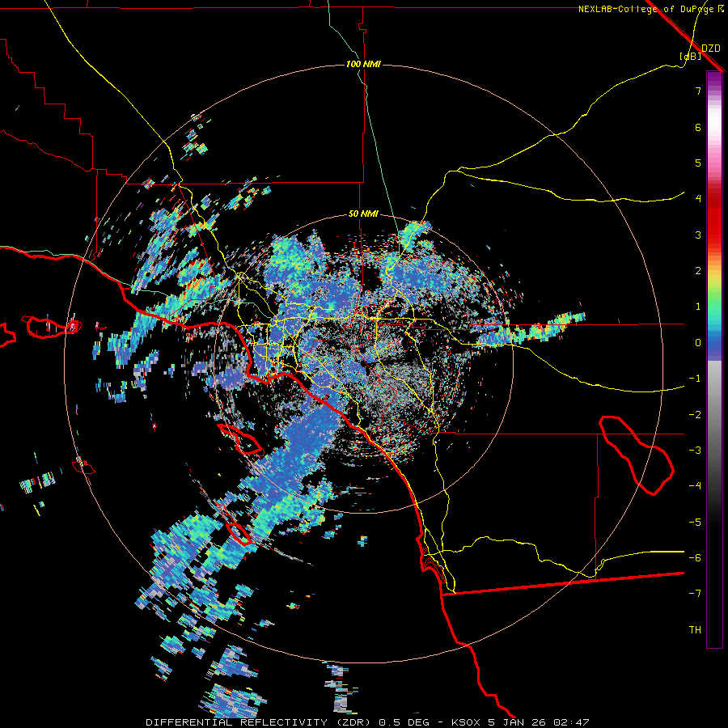Click the -6 value on the color scale
The height and width of the screenshot is (728, 728).
coord(695,558)
